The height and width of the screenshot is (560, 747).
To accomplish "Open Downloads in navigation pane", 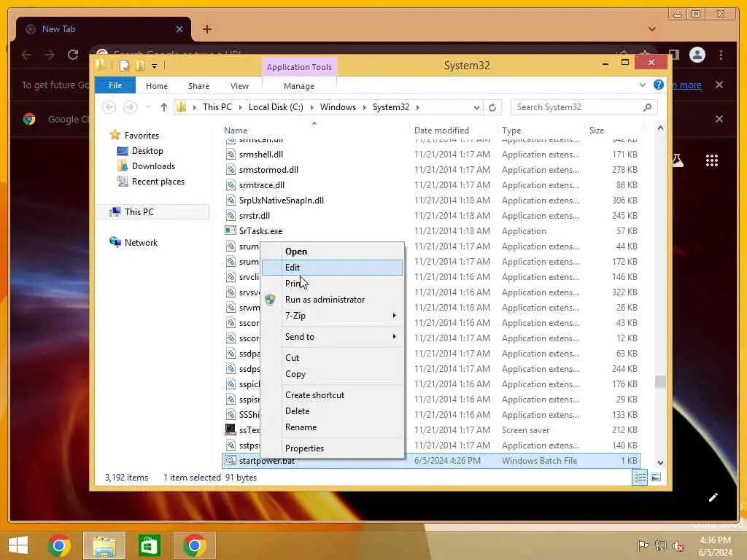I will (153, 166).
